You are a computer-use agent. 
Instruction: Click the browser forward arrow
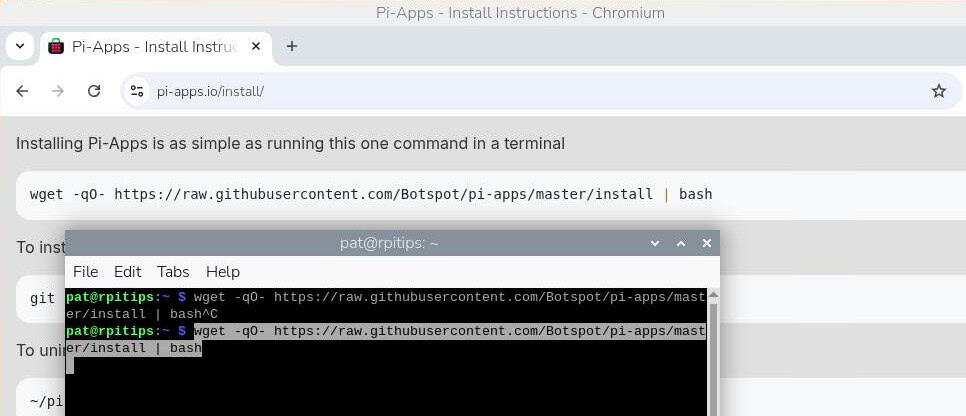pos(58,91)
